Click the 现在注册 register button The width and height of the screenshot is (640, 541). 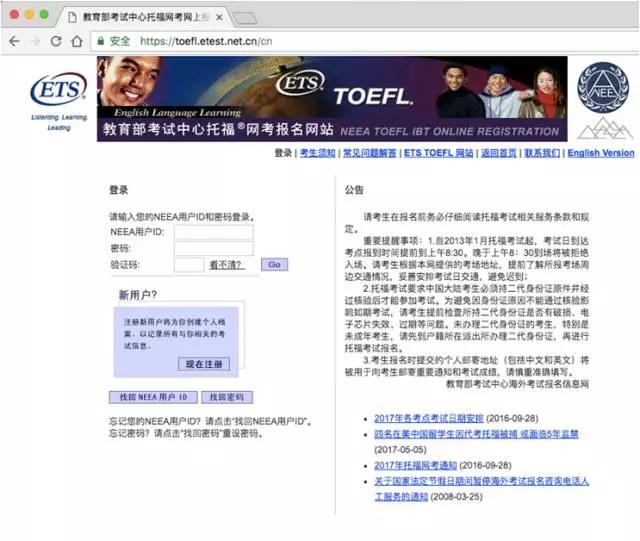tap(207, 364)
